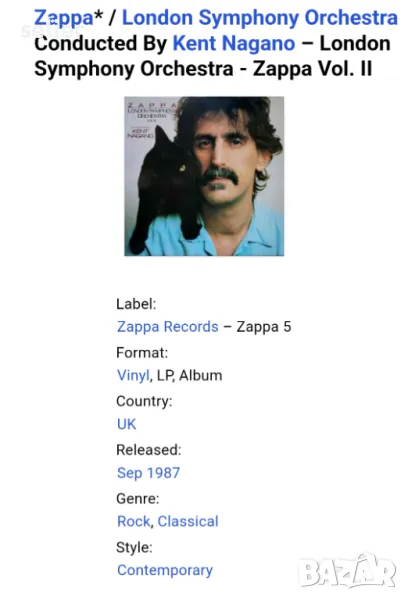Select the Vinyl format link
This screenshot has width=408, height=600.
pos(133,376)
